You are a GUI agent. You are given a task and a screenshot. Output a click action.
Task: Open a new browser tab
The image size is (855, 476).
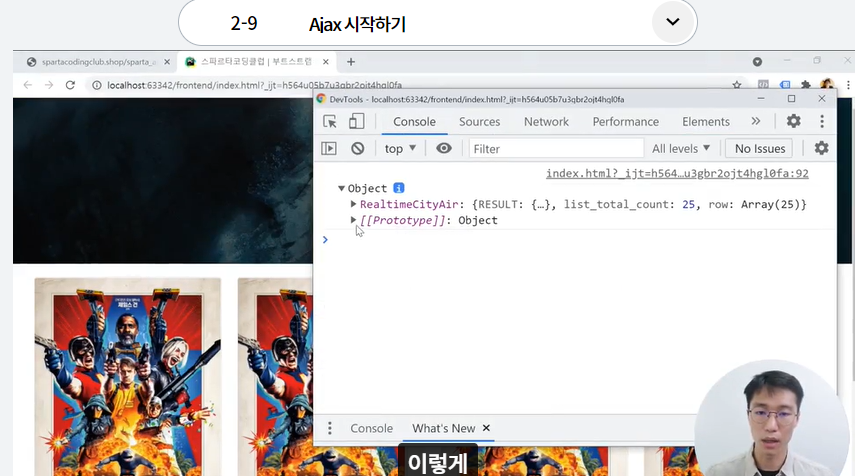pos(351,62)
